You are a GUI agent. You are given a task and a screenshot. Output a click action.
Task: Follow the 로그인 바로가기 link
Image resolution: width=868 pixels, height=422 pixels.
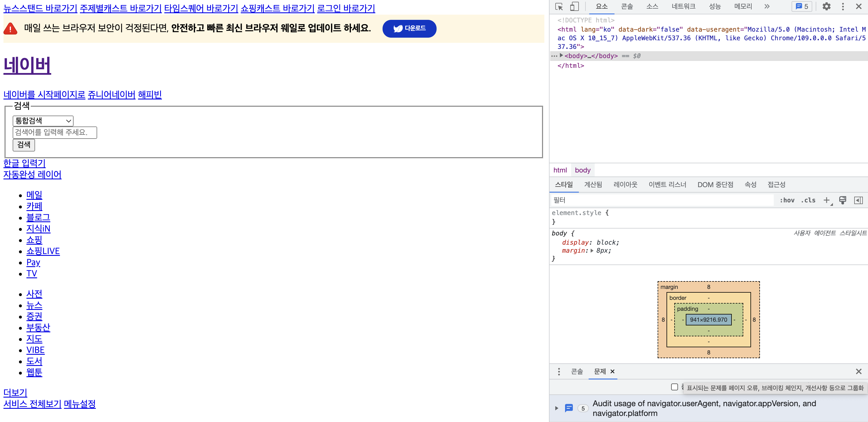pyautogui.click(x=346, y=8)
